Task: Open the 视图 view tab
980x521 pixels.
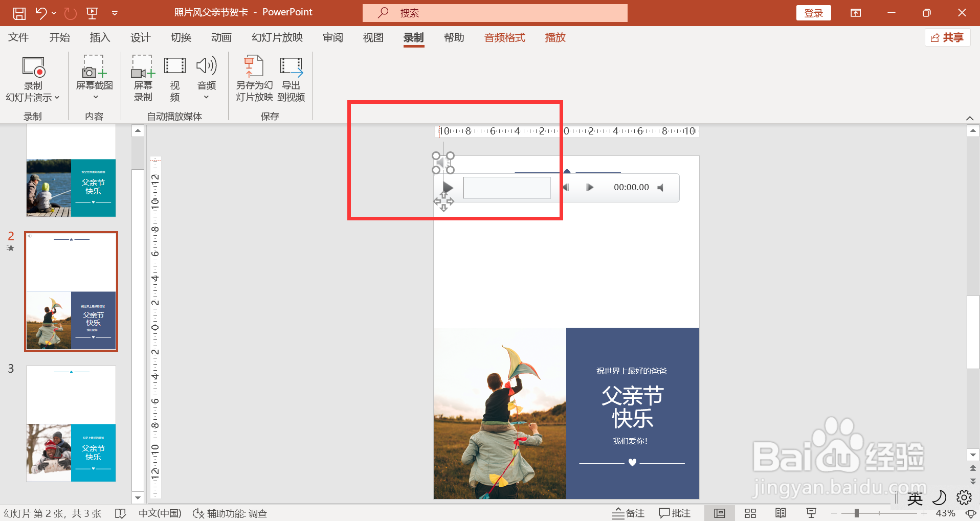Action: point(373,37)
